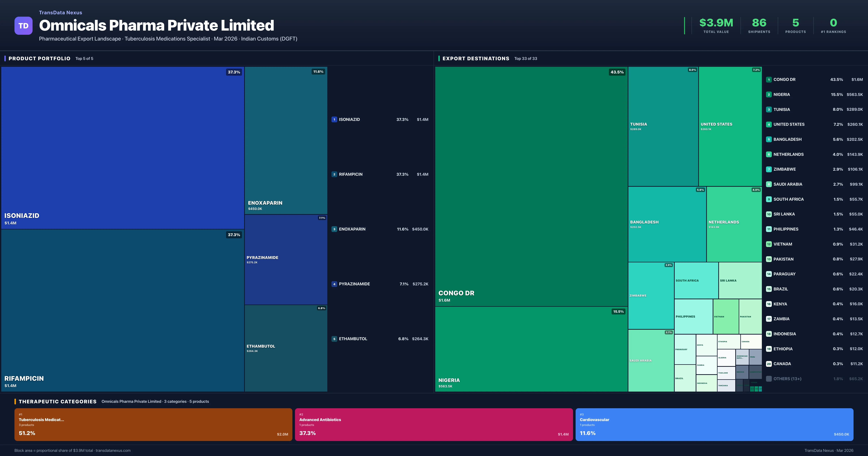Click the Product Portfolio section header
This screenshot has width=868, height=456.
[39, 58]
